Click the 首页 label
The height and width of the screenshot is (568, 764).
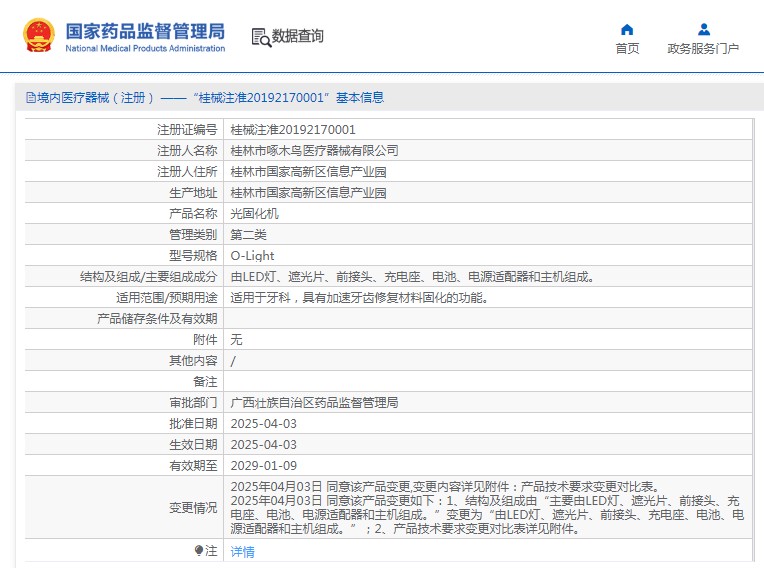pos(627,48)
